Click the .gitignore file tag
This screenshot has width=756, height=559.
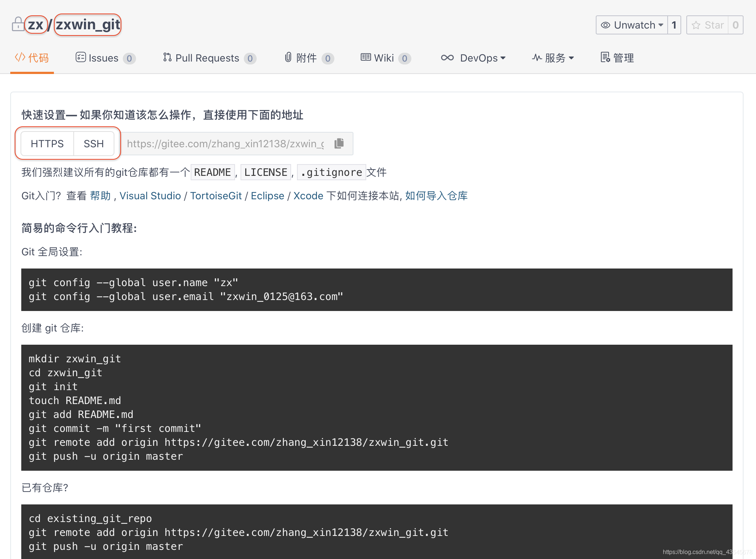(x=331, y=172)
